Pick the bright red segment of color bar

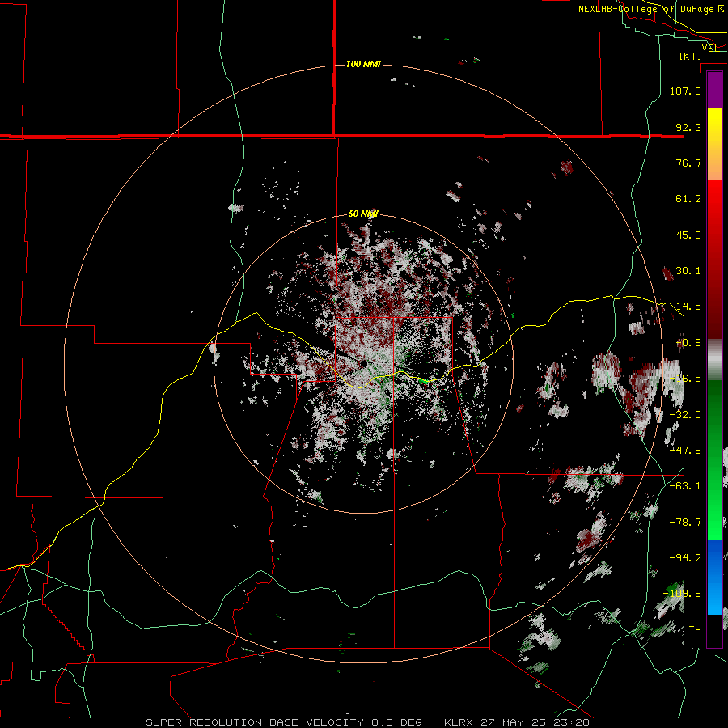pyautogui.click(x=714, y=195)
